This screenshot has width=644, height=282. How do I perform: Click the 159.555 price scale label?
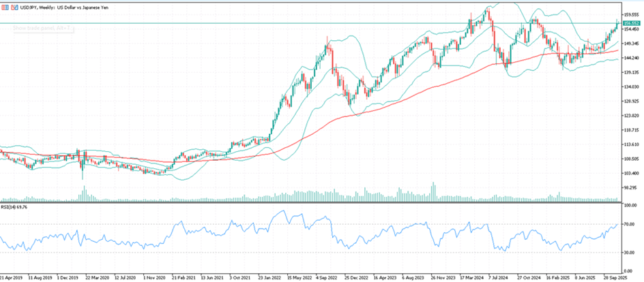tap(632, 14)
